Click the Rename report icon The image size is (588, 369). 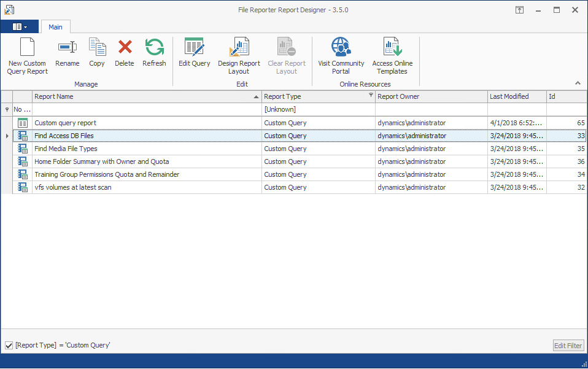(x=67, y=48)
